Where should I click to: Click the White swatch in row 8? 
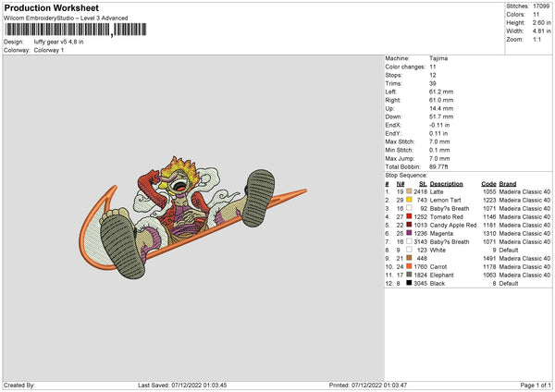coord(409,250)
